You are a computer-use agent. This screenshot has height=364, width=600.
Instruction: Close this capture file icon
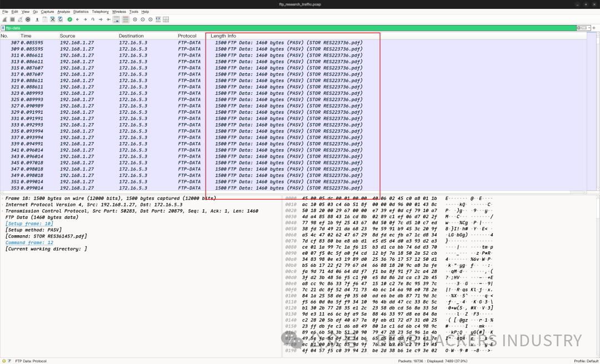pyautogui.click(x=52, y=19)
